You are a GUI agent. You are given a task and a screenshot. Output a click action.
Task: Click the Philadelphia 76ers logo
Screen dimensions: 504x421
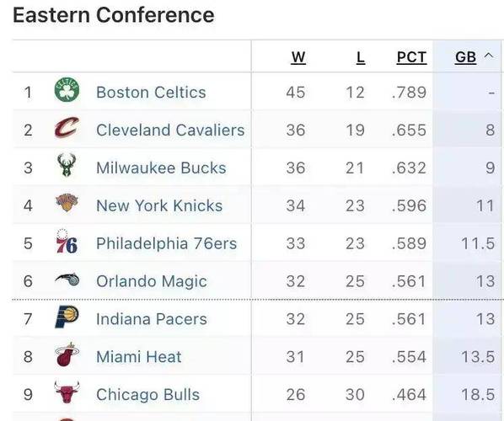coord(67,241)
